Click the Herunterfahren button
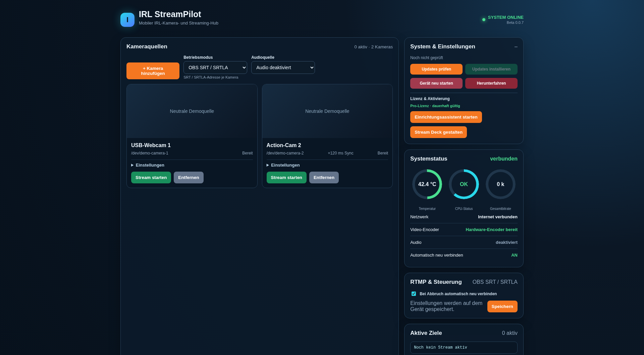Viewport: 644px width, 355px height. click(x=491, y=83)
